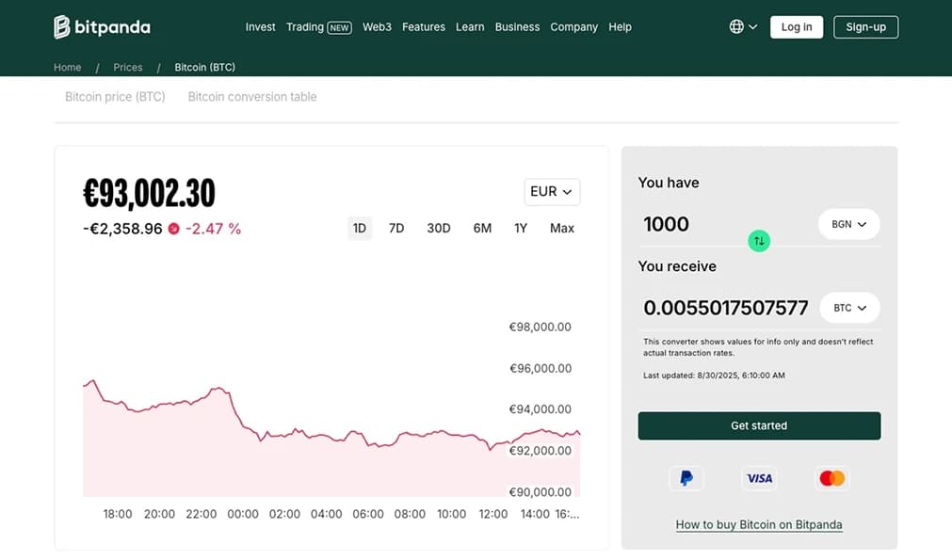Switch to Bitcoin price (BTC) tab
Viewport: 952px width, 560px height.
coord(116,96)
